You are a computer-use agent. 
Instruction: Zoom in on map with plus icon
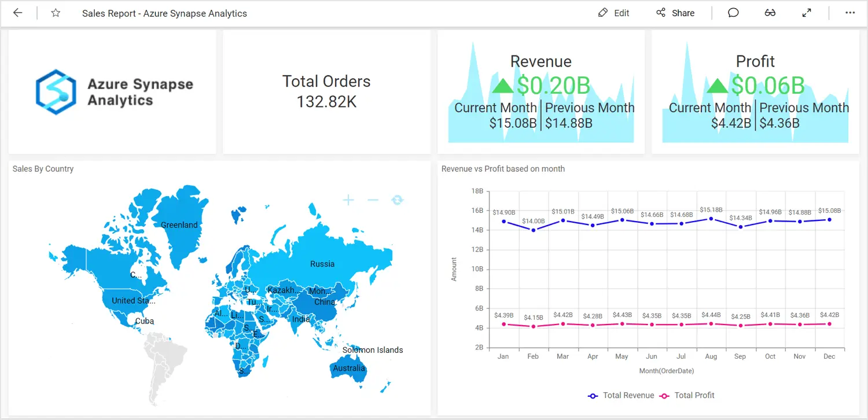coord(348,200)
